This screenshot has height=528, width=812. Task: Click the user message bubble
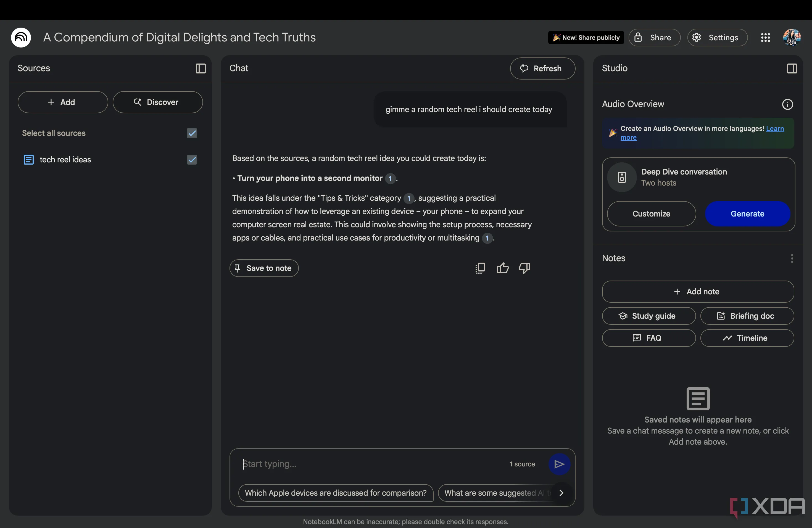click(470, 109)
